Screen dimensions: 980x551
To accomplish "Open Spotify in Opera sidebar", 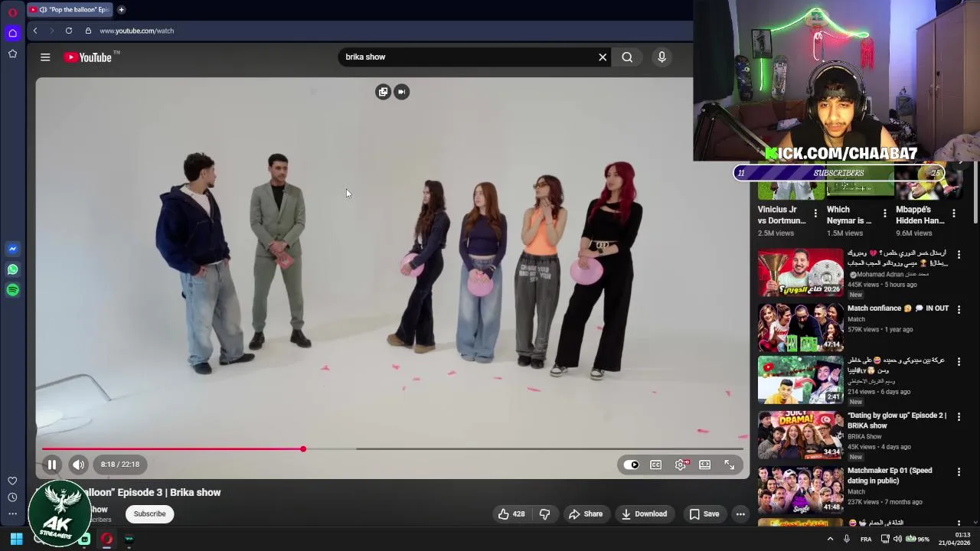I will click(12, 290).
